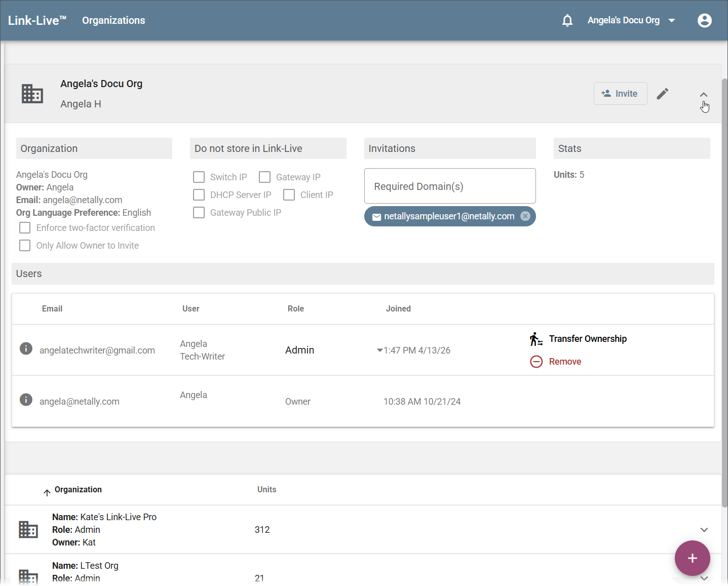
Task: Sort the list by Organization column
Action: coord(78,489)
